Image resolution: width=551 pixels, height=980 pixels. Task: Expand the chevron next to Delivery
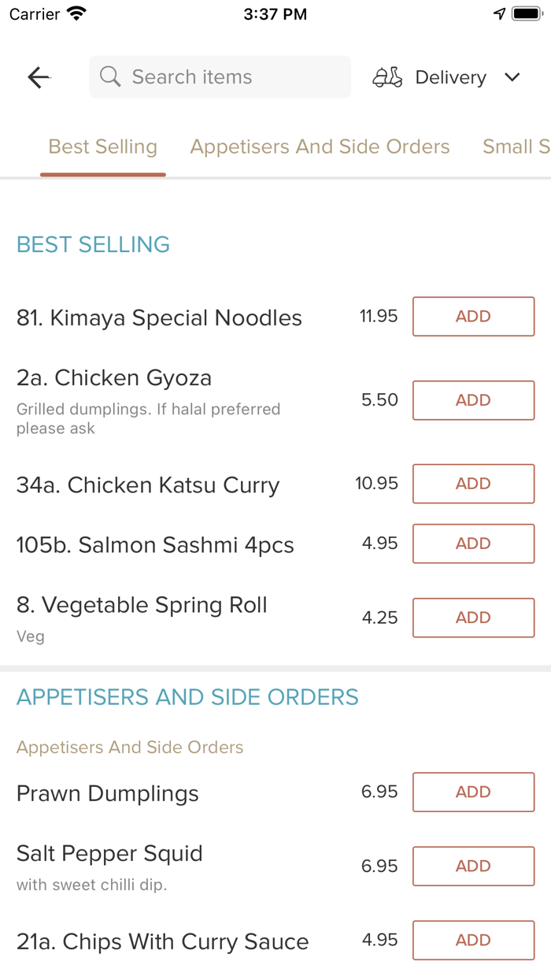coord(512,77)
